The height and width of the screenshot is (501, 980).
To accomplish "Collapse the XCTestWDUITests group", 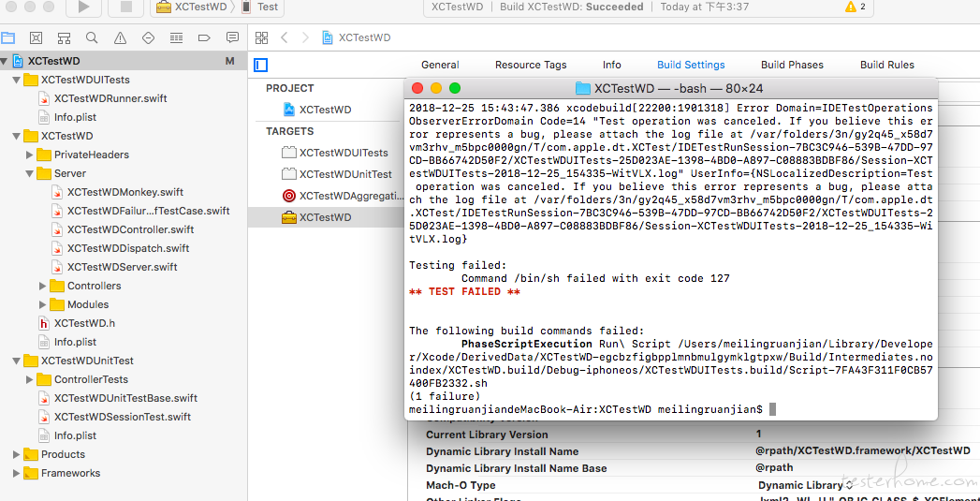I will click(16, 80).
